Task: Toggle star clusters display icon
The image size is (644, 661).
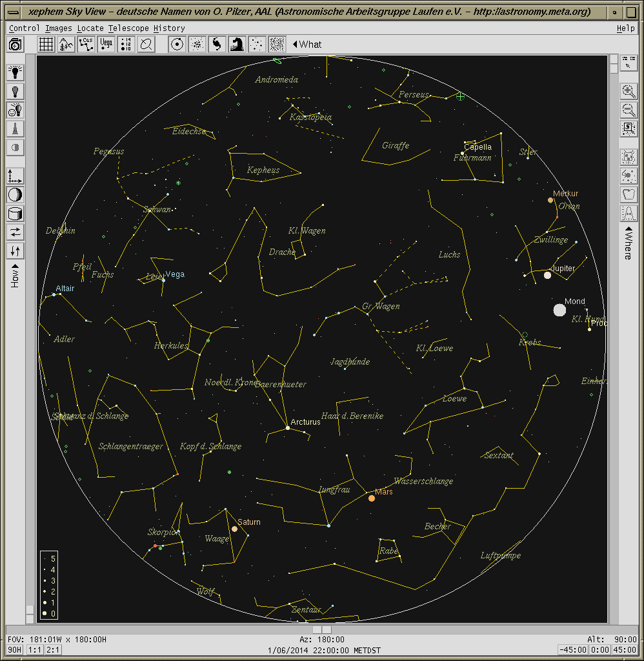Action: [197, 45]
